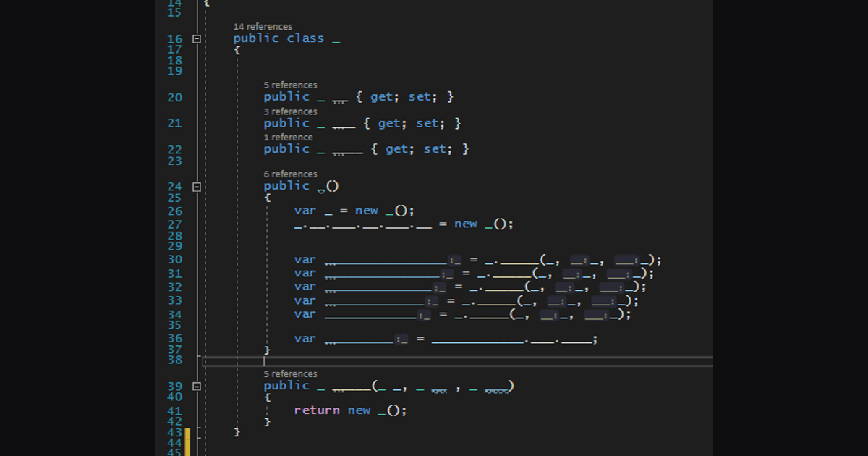Open '5 references' lens above line 20
This screenshot has width=868, height=456.
[x=290, y=85]
